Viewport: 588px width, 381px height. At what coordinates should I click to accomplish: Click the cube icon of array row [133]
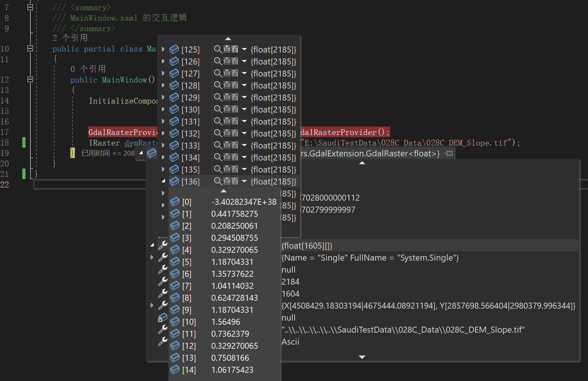coord(174,145)
